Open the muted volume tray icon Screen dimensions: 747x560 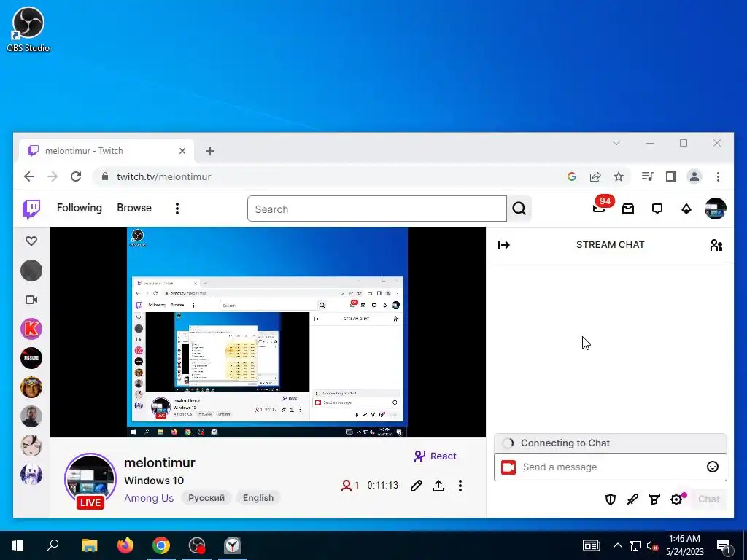point(652,545)
